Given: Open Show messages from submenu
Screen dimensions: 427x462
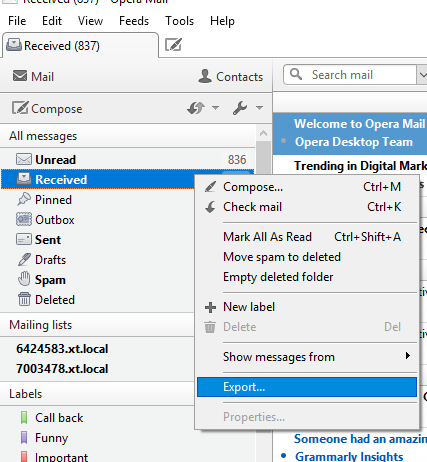Looking at the screenshot, I should (x=307, y=357).
